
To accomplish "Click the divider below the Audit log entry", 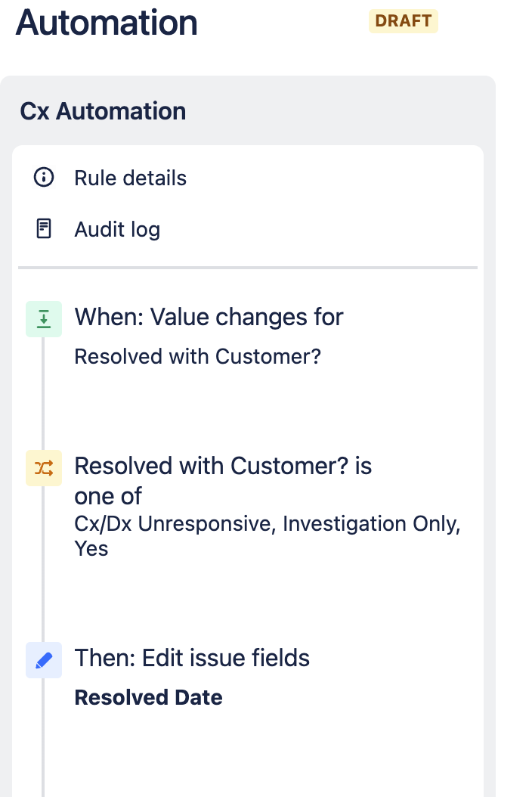I will [x=248, y=268].
